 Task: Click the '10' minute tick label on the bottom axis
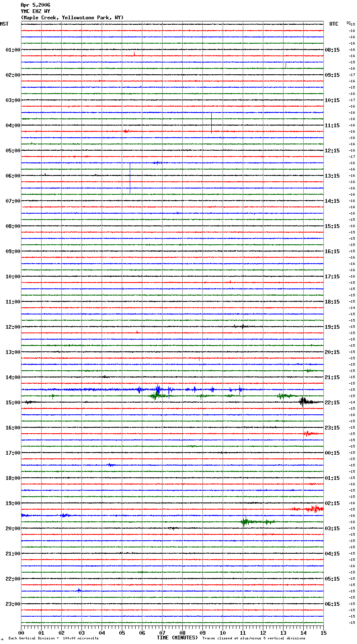click(223, 633)
